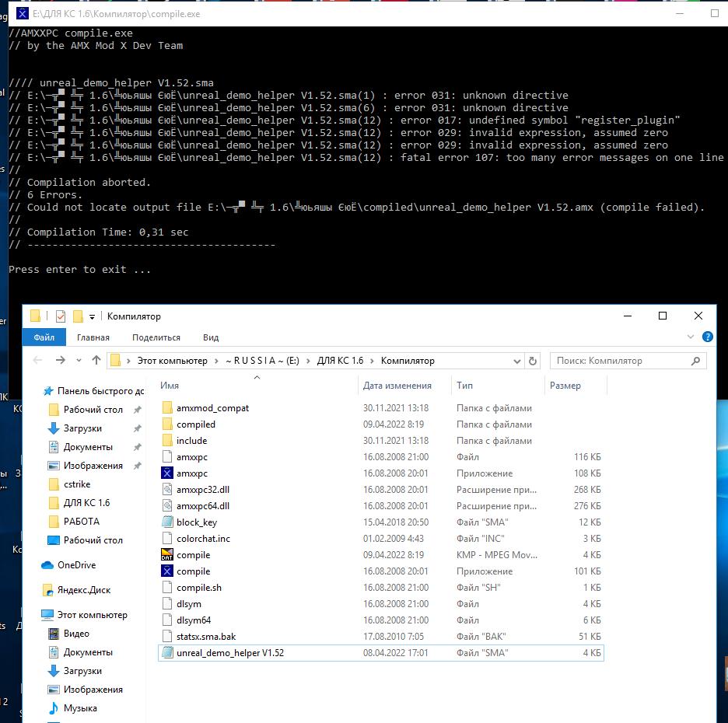Open cstrike folder in quick access

click(x=70, y=484)
